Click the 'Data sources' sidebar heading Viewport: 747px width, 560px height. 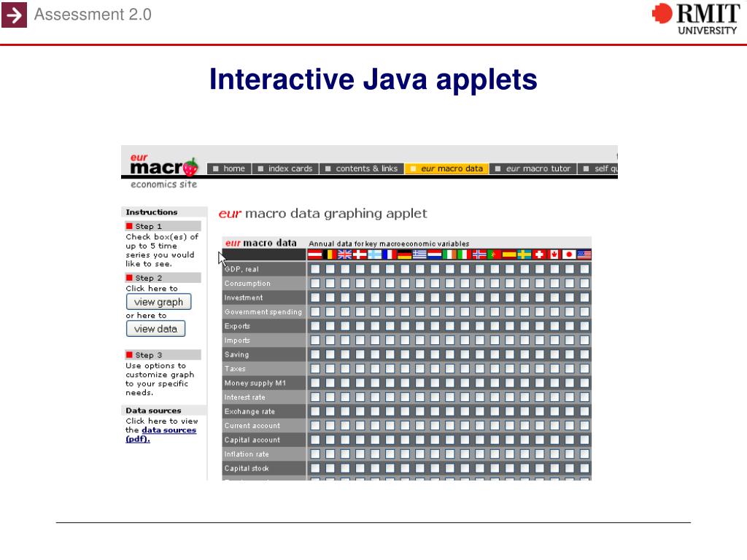pyautogui.click(x=153, y=411)
